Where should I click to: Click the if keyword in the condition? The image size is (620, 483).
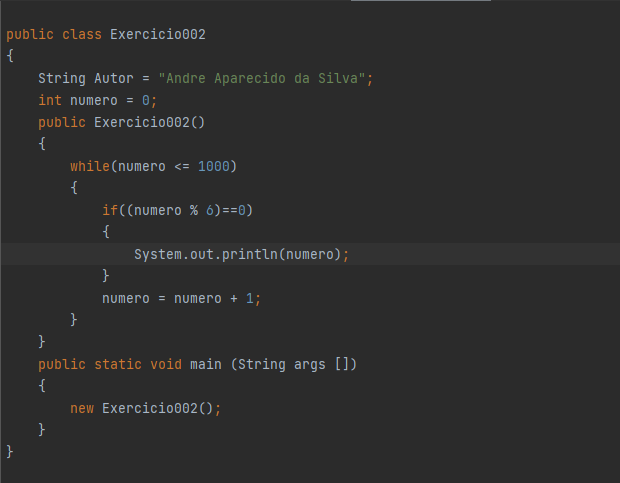(x=110, y=210)
